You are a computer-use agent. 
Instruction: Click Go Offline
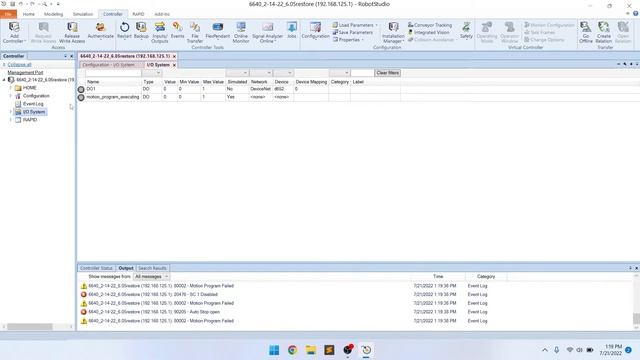tap(586, 32)
